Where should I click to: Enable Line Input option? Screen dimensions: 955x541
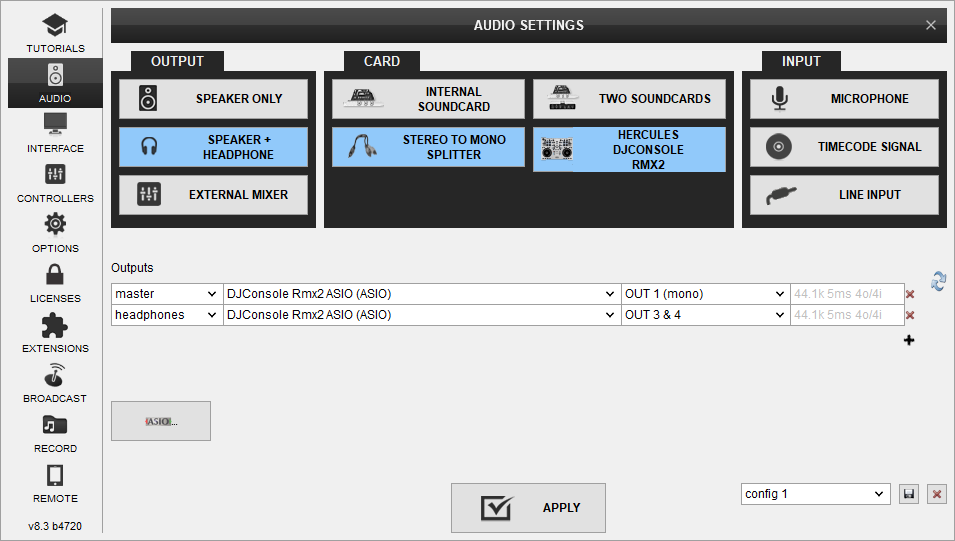pos(844,195)
